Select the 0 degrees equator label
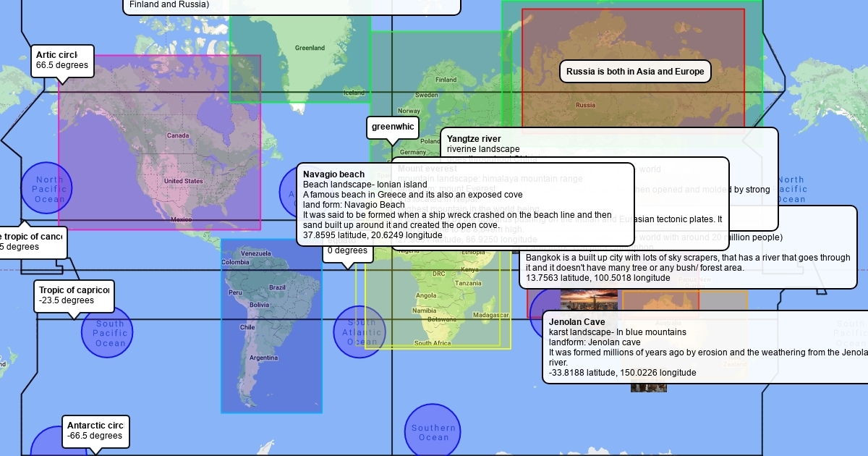868x456 pixels. 348,251
